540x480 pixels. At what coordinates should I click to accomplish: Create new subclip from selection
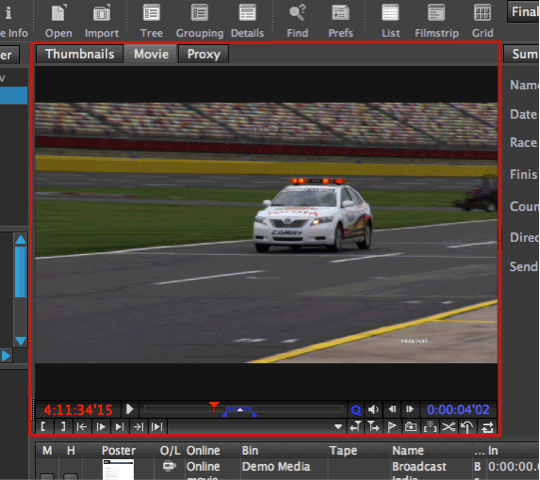click(430, 427)
